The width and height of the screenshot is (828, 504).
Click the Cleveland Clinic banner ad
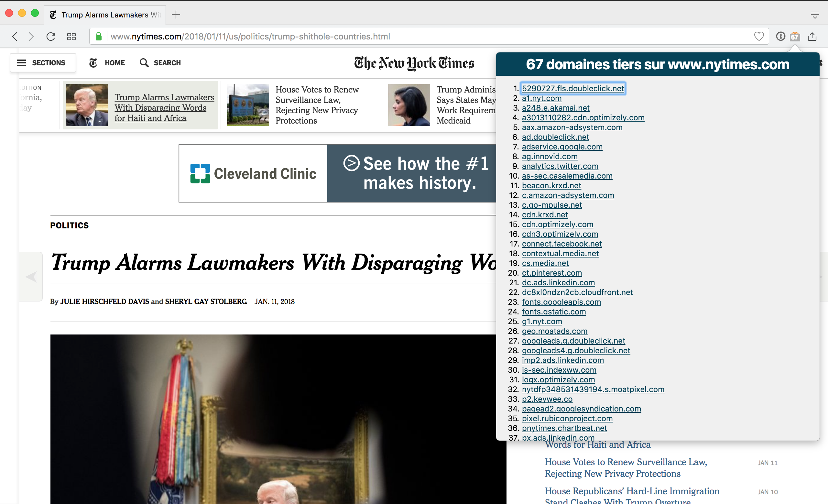(337, 173)
